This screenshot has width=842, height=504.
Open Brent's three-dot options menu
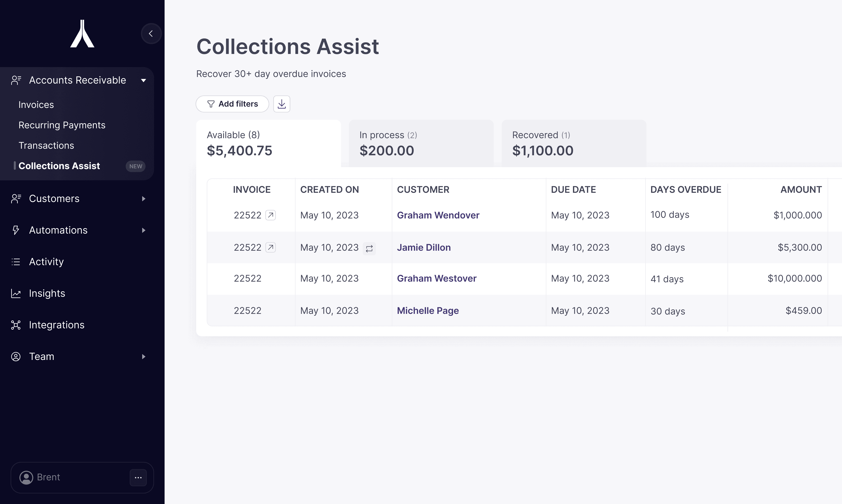tap(138, 477)
